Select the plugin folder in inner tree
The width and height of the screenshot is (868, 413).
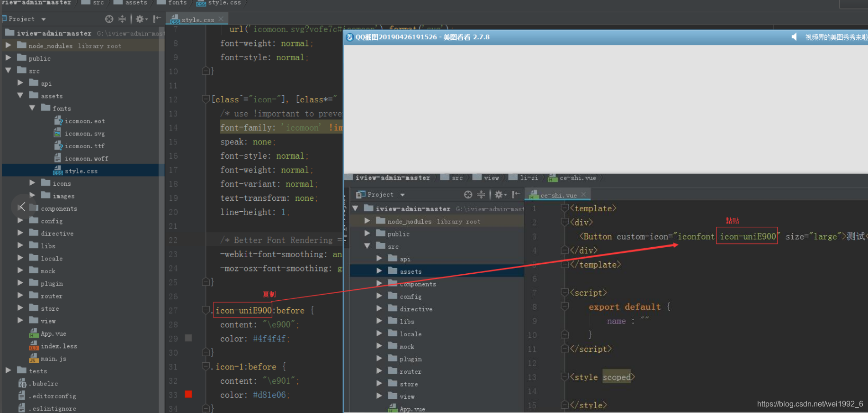(405, 359)
